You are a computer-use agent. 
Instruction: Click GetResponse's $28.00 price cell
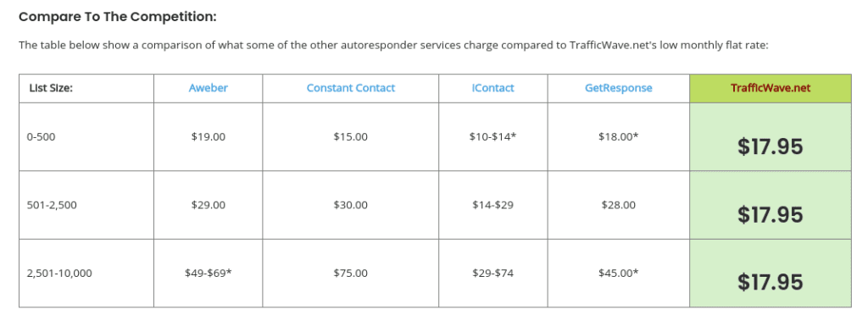tap(618, 205)
